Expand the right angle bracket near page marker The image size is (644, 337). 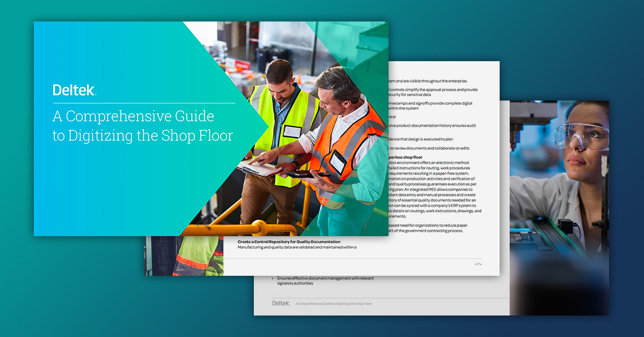[x=482, y=264]
